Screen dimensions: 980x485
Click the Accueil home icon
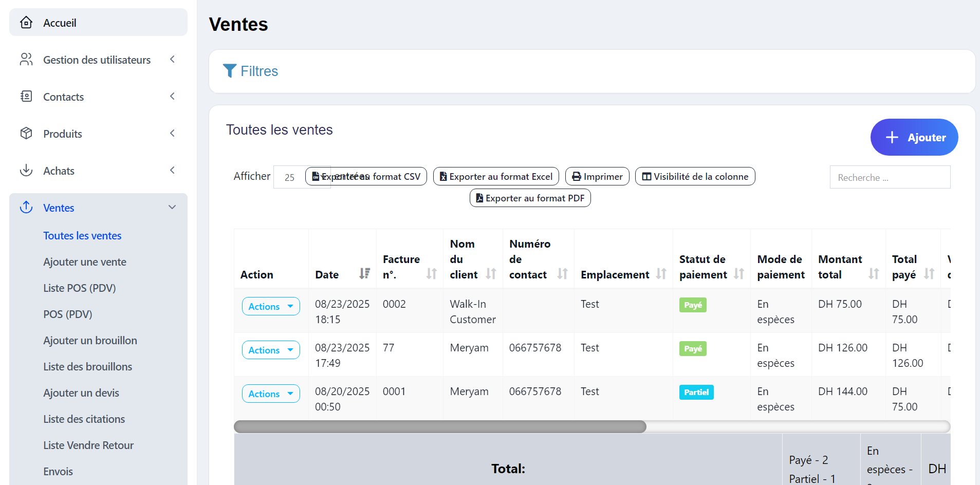pos(26,23)
